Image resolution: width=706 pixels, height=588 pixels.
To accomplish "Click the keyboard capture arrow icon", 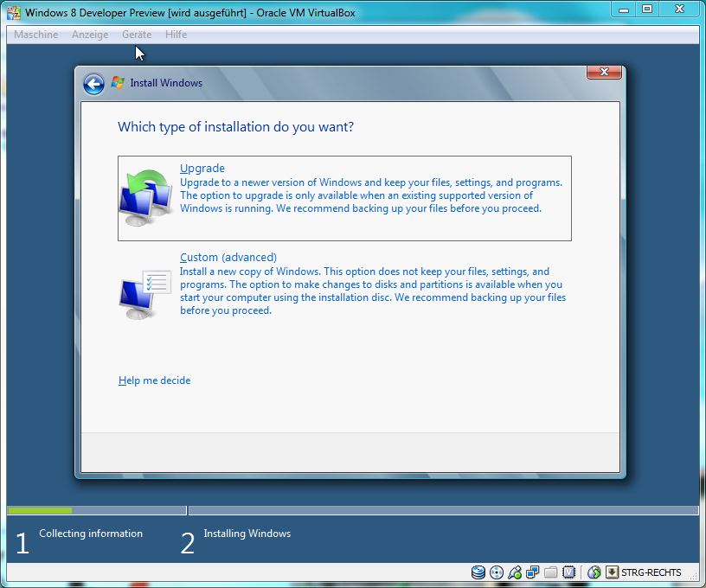I will (612, 572).
